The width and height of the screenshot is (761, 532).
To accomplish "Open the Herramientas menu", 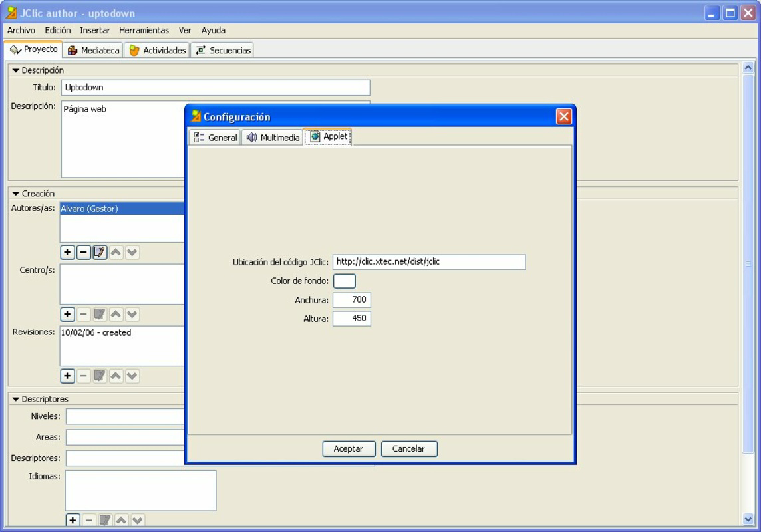I will pyautogui.click(x=144, y=30).
